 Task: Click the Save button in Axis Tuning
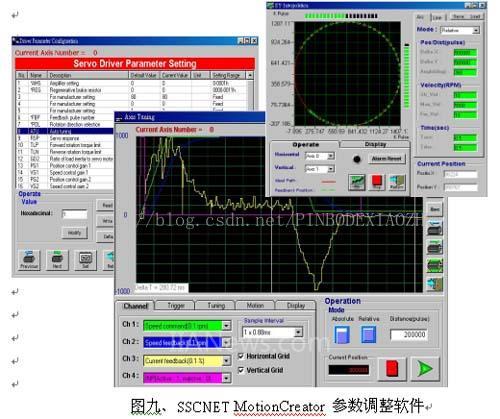pos(435,209)
